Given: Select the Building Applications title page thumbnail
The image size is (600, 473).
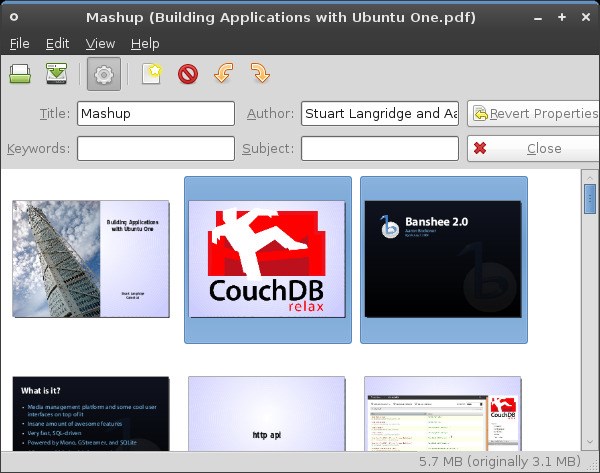Looking at the screenshot, I should 91,259.
